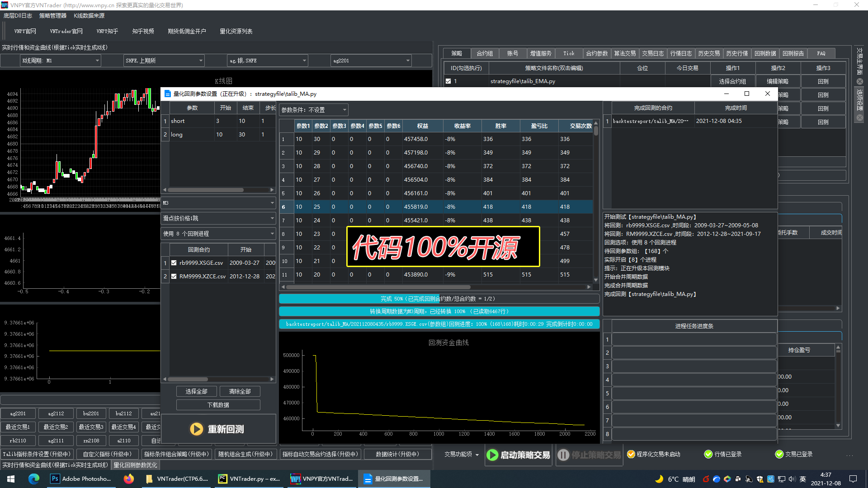
Task: Uncheck the RM9999.XZCE.csv contract checkbox
Action: click(x=174, y=276)
